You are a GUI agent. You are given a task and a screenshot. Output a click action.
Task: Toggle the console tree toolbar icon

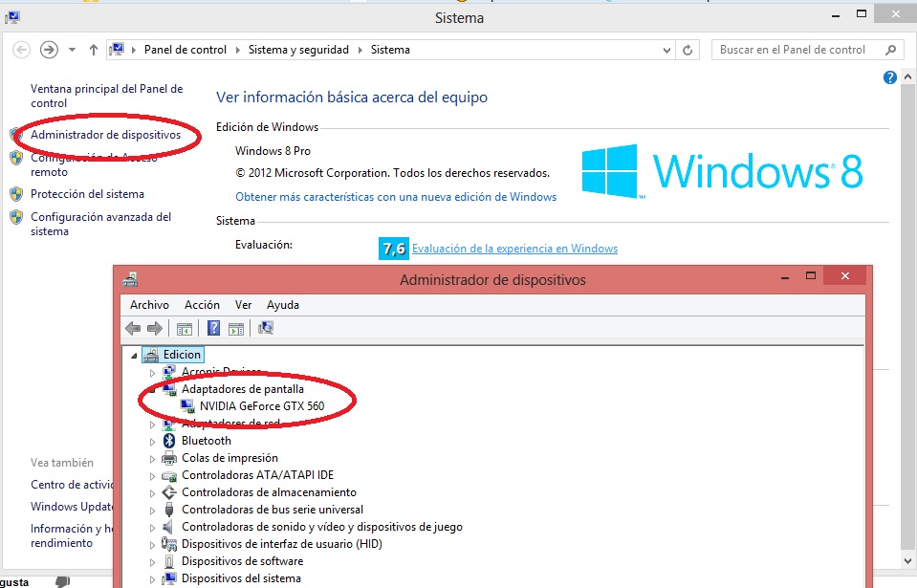click(x=185, y=329)
